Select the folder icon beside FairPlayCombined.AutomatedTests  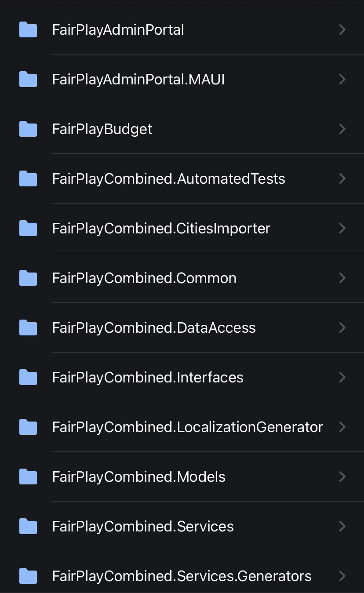coord(28,178)
